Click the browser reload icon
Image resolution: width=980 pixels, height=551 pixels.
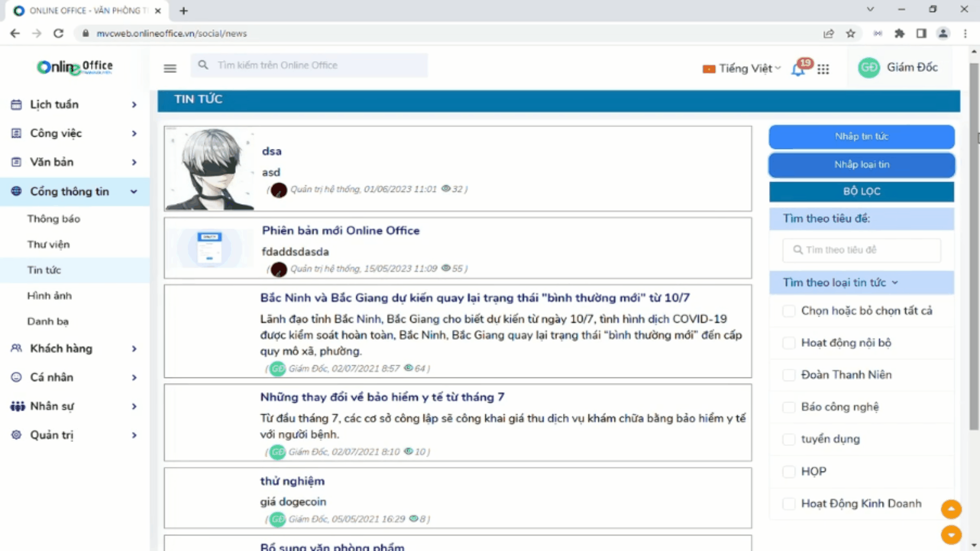click(x=59, y=34)
